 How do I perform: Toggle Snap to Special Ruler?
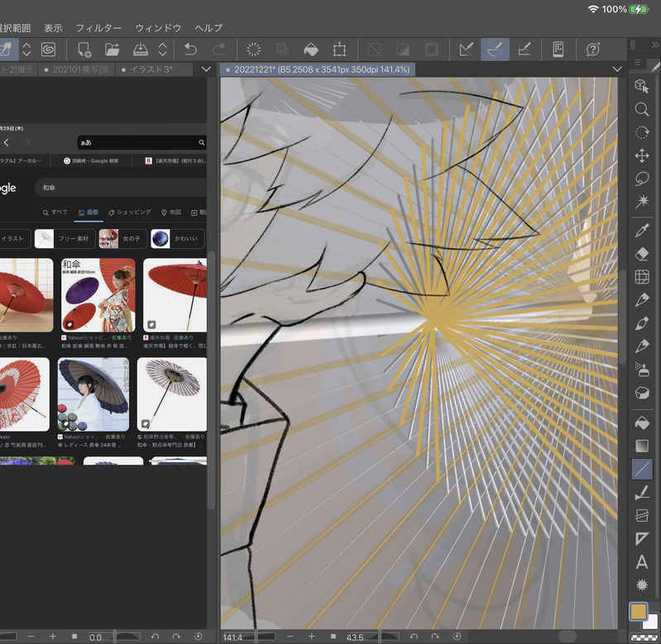pos(495,50)
